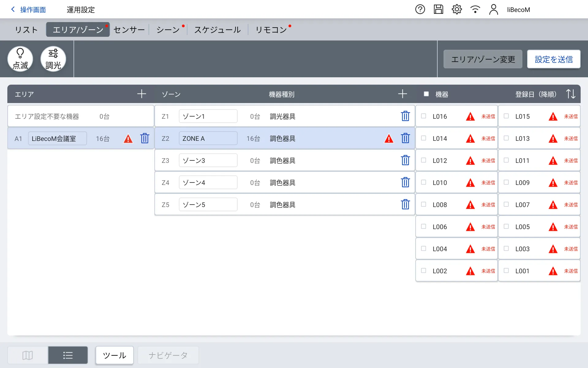Viewport: 588px width, 368px height.
Task: Delete zone Z3 with its trash icon
Action: [x=405, y=160]
